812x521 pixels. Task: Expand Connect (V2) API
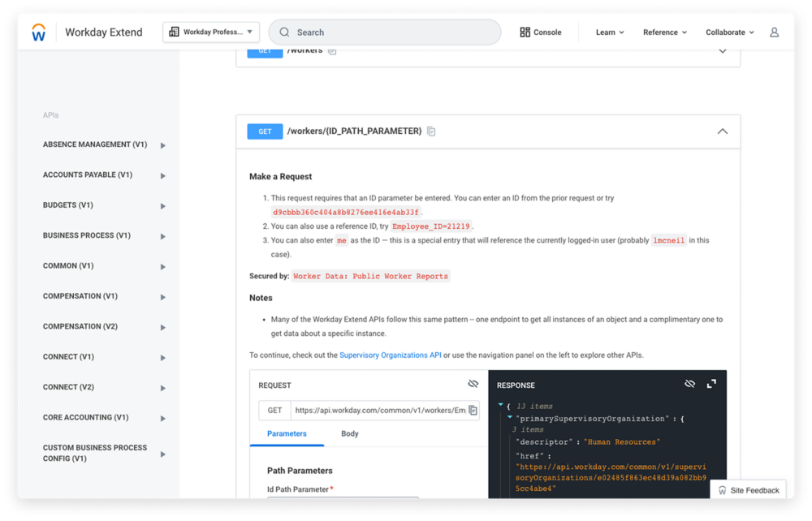163,388
